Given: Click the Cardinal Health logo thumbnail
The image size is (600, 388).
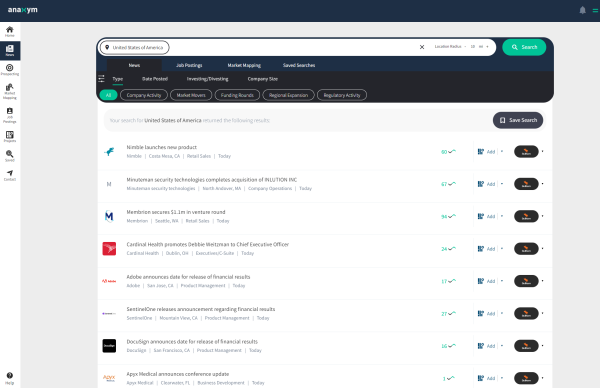Looking at the screenshot, I should click(109, 249).
